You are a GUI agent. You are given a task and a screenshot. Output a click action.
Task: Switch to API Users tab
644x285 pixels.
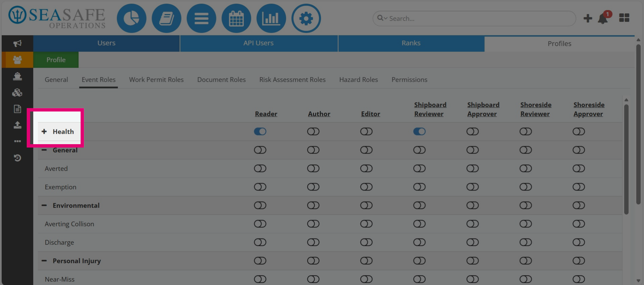[259, 43]
